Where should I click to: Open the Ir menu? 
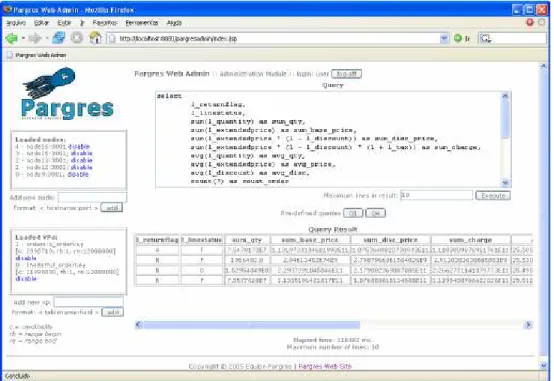[x=82, y=23]
